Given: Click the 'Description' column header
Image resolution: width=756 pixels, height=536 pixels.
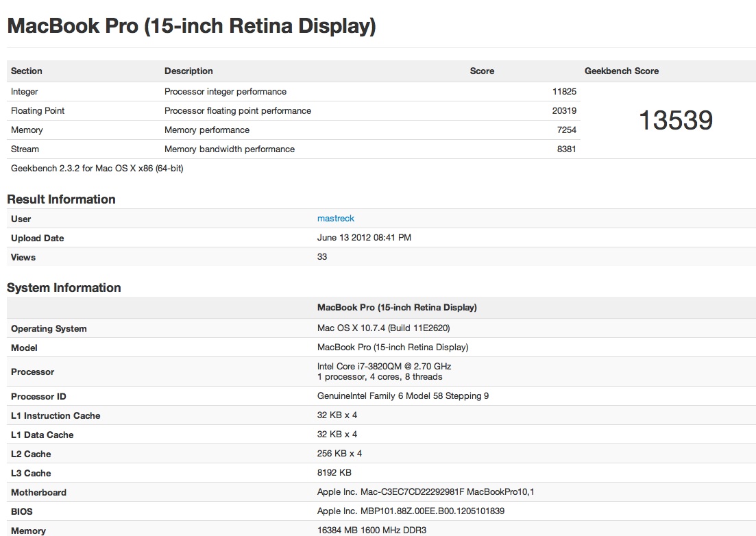Looking at the screenshot, I should tap(188, 71).
